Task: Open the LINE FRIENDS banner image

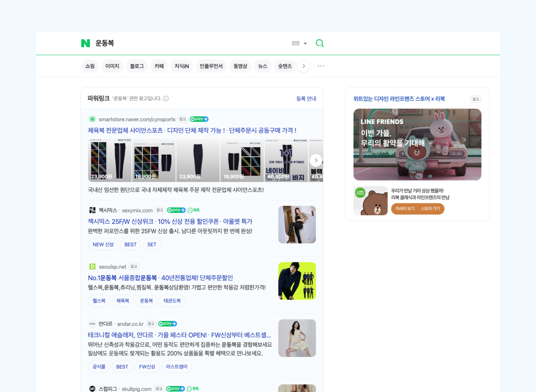Action: pos(417,144)
